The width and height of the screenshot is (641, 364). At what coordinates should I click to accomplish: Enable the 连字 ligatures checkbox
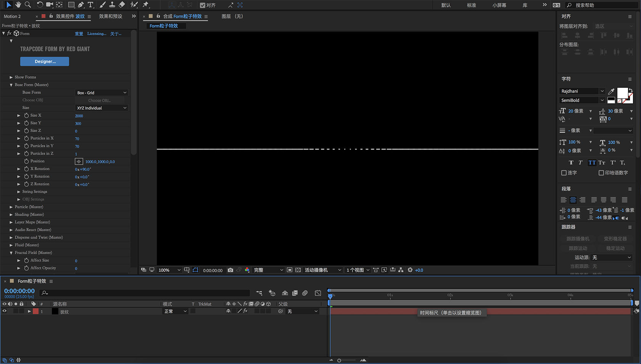pyautogui.click(x=564, y=173)
